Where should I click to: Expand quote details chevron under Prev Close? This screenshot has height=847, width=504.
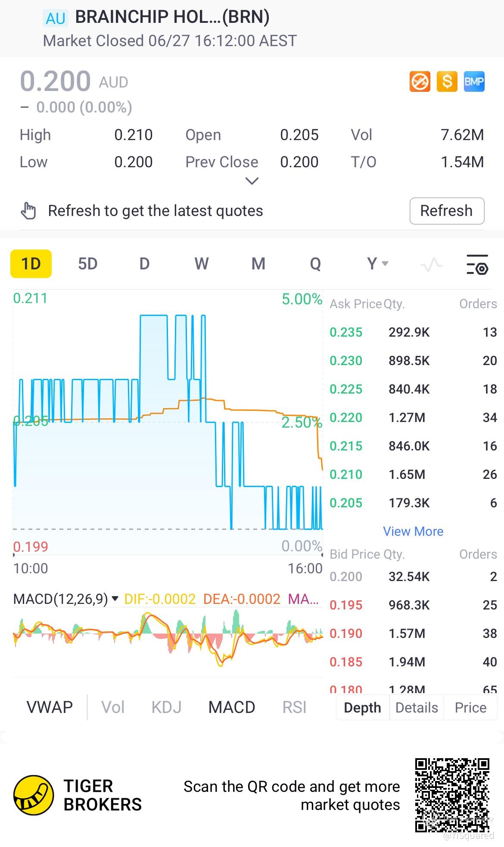click(x=252, y=181)
